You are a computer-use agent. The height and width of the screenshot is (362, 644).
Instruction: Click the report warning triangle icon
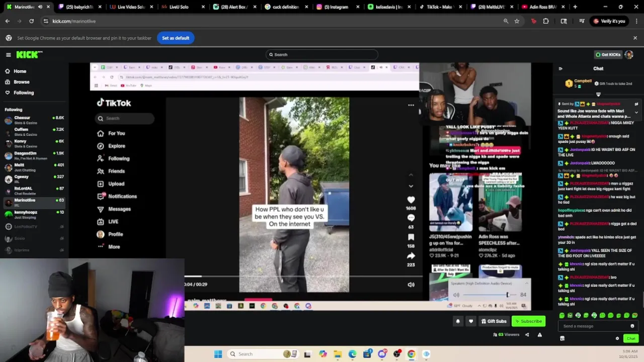coord(540,335)
